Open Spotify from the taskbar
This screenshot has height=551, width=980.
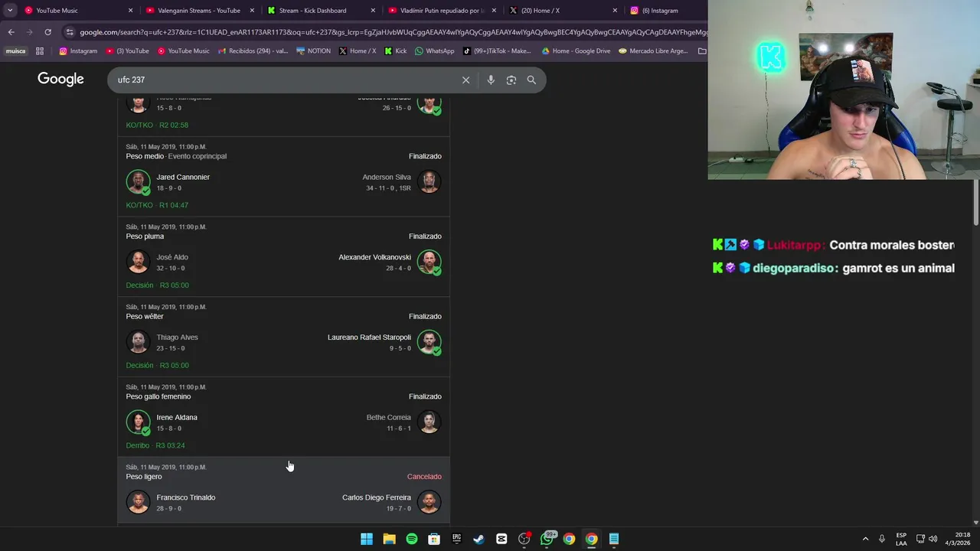[x=412, y=539]
